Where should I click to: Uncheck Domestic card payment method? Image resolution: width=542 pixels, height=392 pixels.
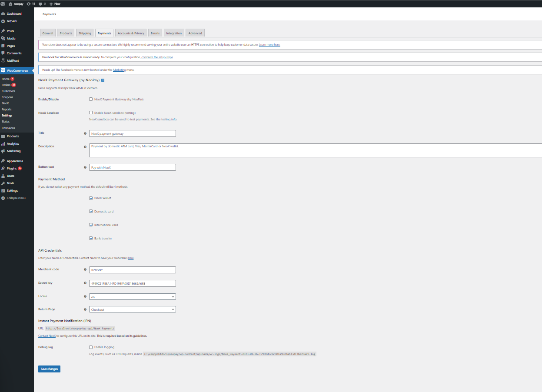(91, 212)
